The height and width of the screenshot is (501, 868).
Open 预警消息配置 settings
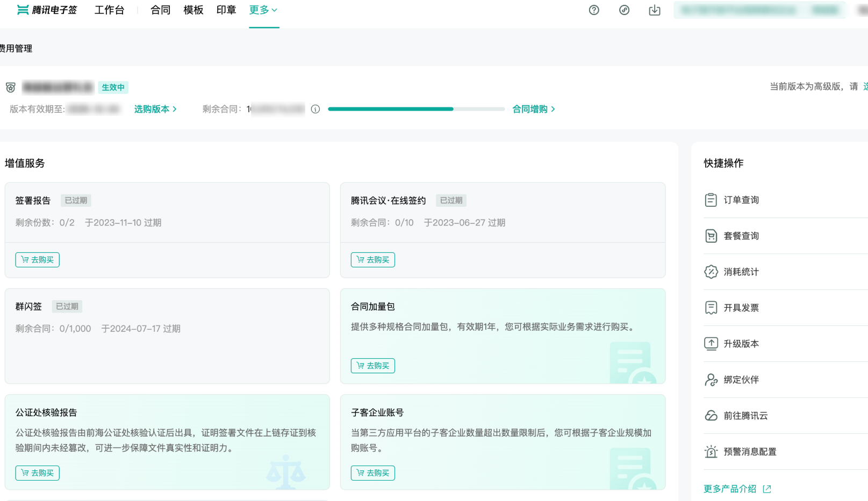tap(749, 452)
